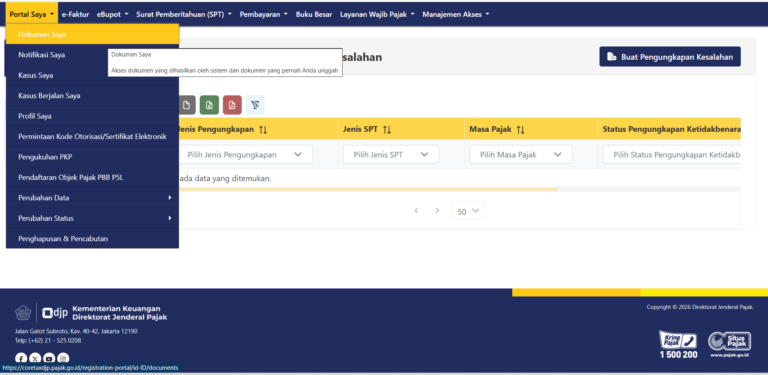Click the Copyright 2026 Direktorat Jenderal Pajak text
Viewport: 768px width, 375px height.
pos(699,307)
